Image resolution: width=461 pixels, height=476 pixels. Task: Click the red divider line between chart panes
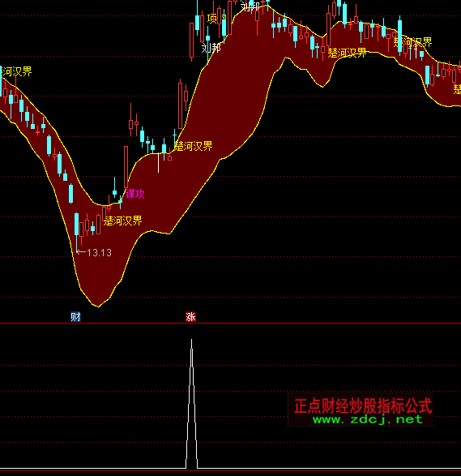click(x=230, y=324)
